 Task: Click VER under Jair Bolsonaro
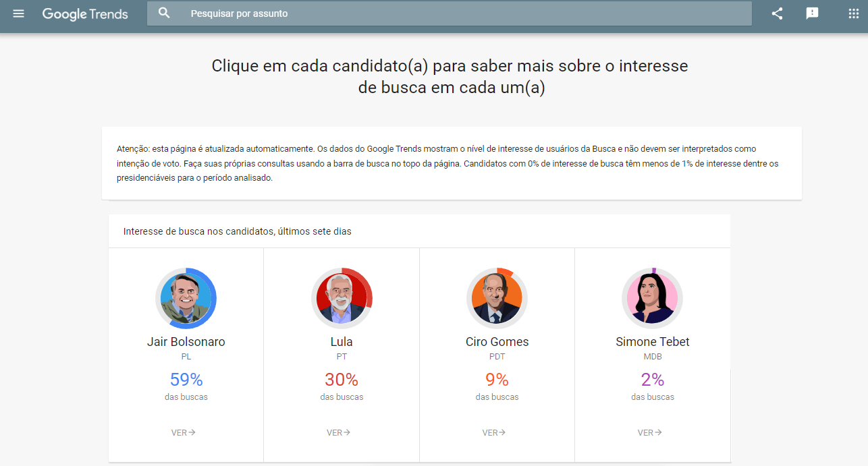184,433
